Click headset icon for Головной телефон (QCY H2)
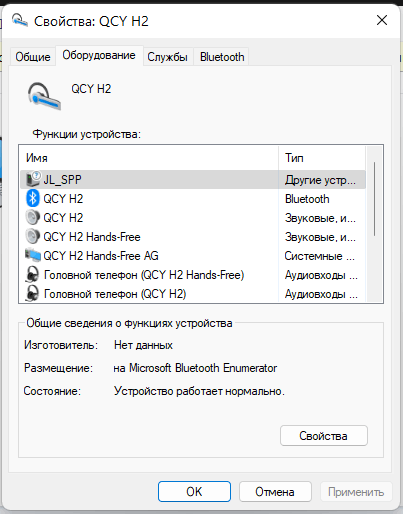The width and height of the screenshot is (403, 514). tap(32, 294)
